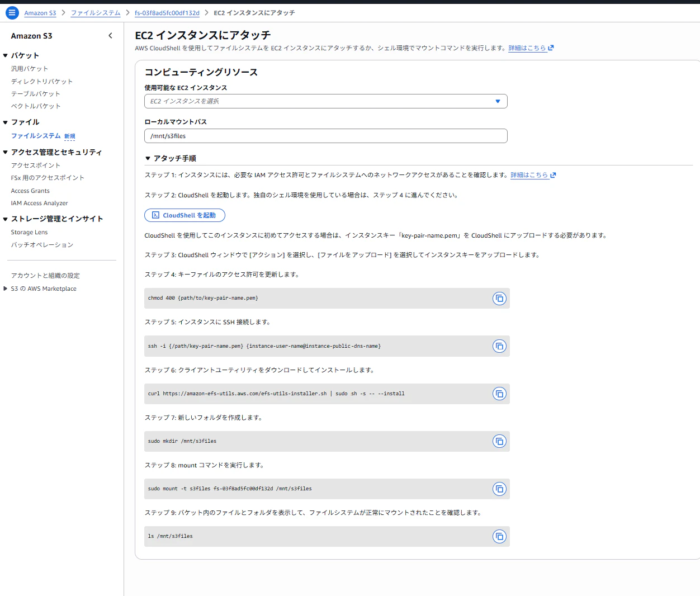Copy the curl efs-utils installer command
This screenshot has height=596, width=700.
499,394
